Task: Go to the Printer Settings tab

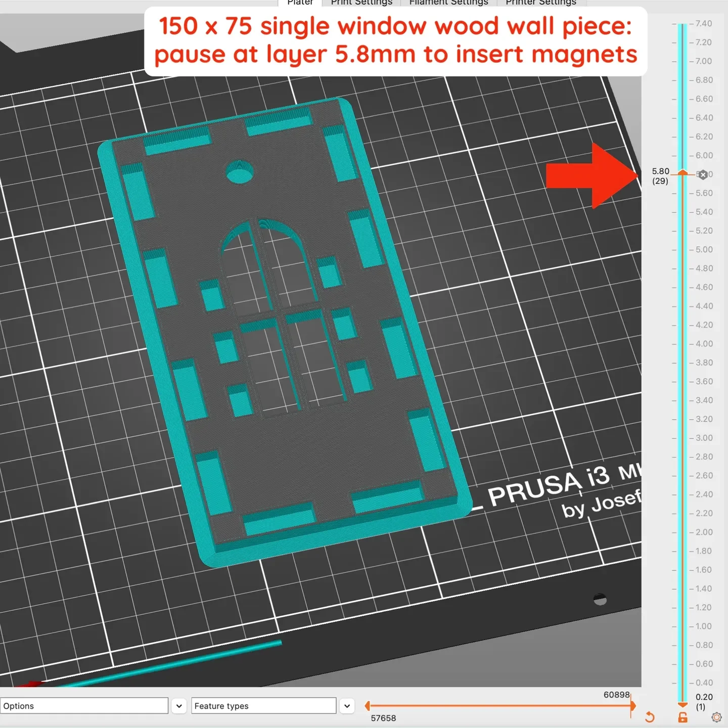Action: 541,3
